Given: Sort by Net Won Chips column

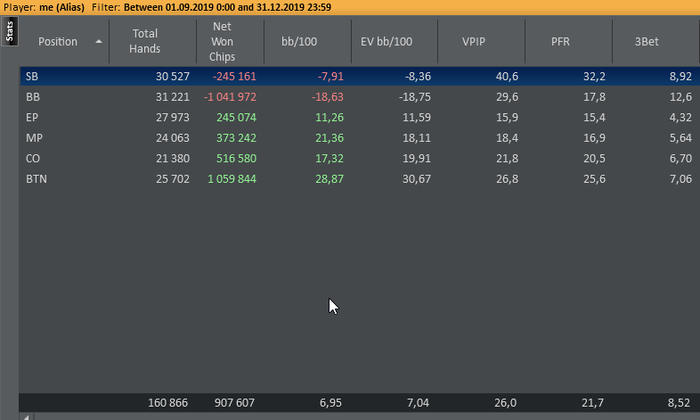Looking at the screenshot, I should 222,41.
